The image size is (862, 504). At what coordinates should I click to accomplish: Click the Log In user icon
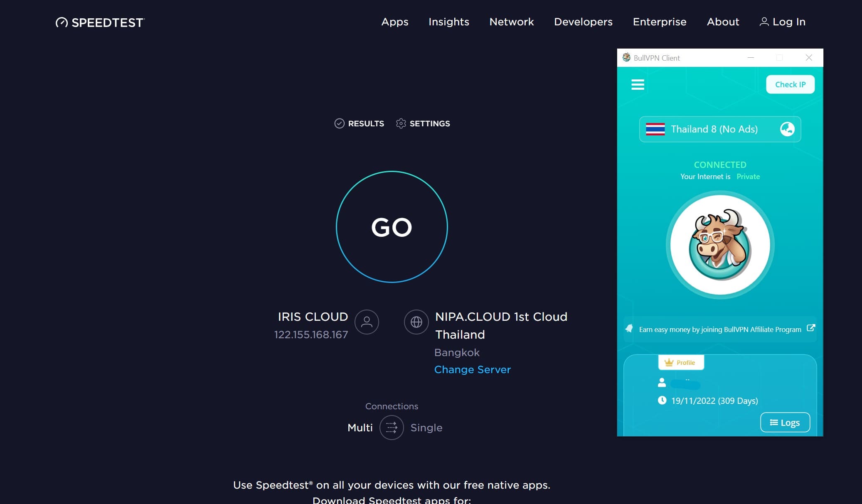(764, 22)
